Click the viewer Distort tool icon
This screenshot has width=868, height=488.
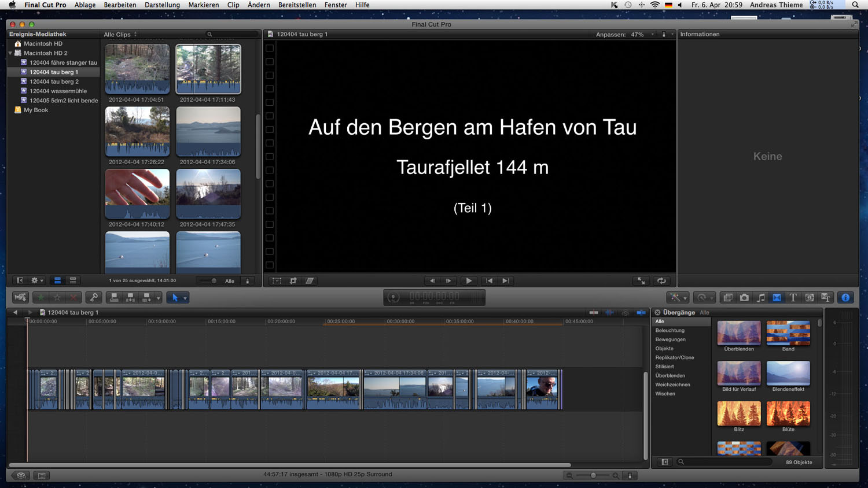(310, 280)
